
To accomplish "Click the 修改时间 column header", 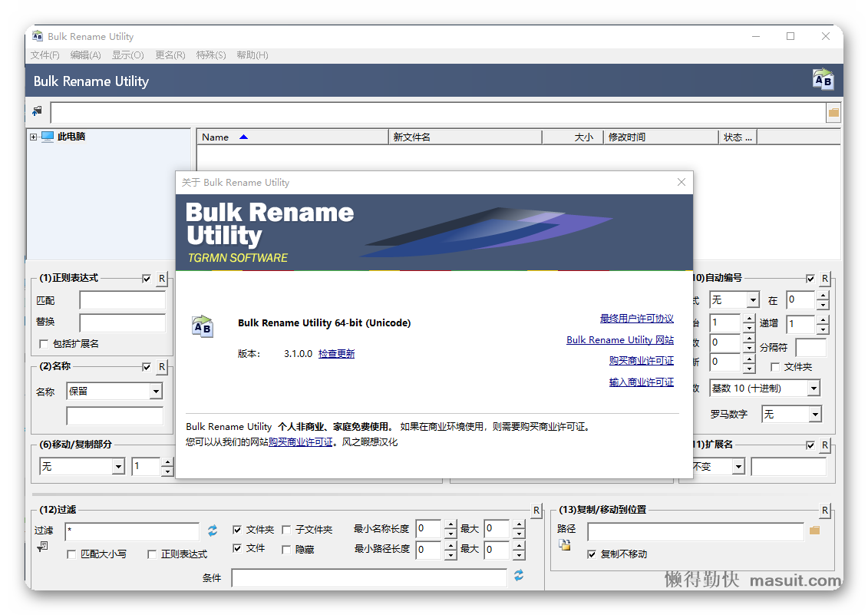I will click(x=661, y=137).
